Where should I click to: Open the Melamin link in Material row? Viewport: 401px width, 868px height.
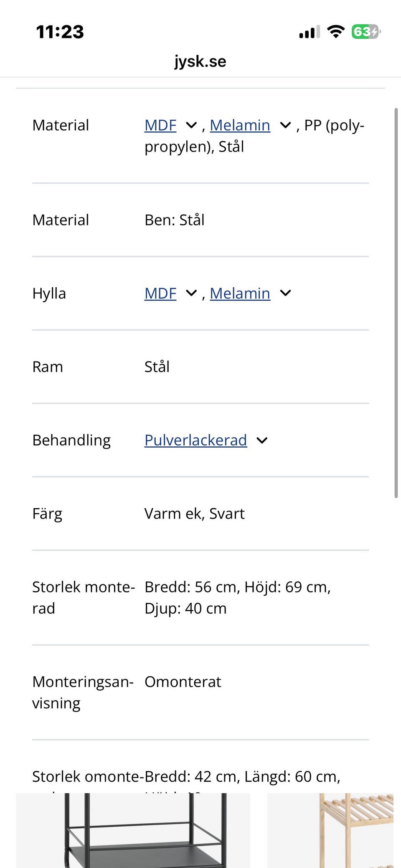pyautogui.click(x=240, y=125)
